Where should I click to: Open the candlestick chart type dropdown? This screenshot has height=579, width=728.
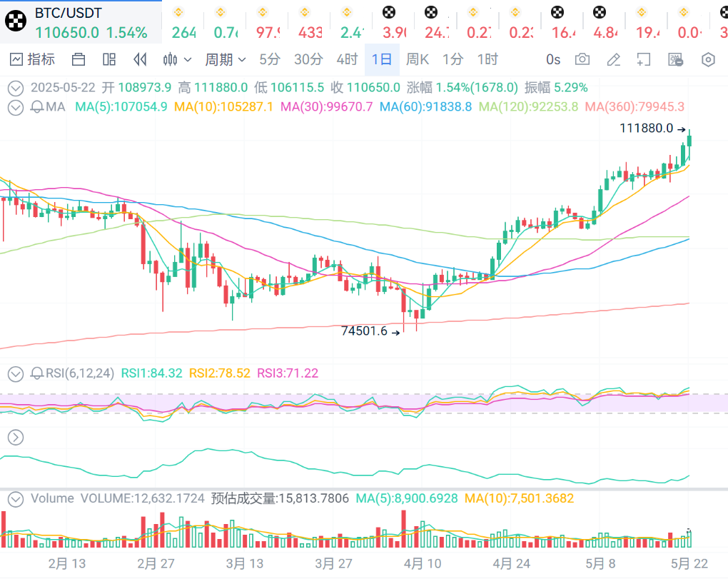click(177, 59)
